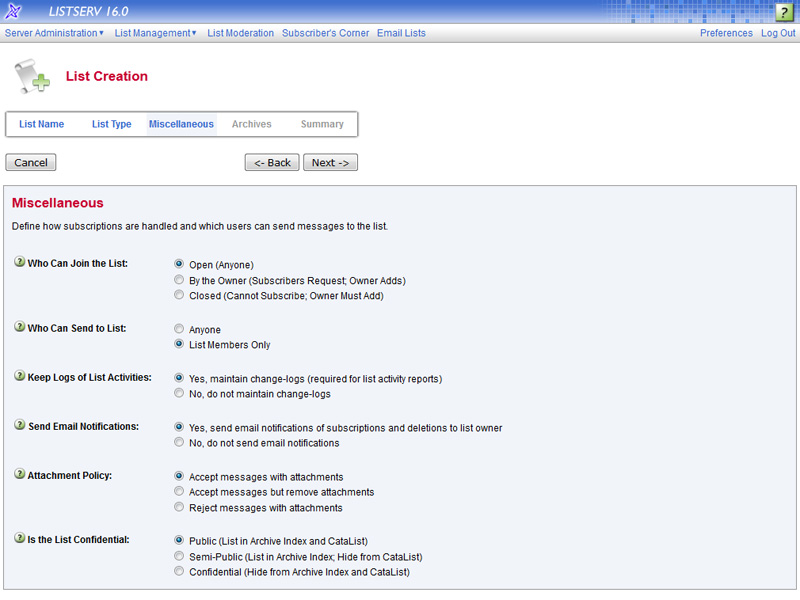Choose Reject messages with attachments
Image resolution: width=800 pixels, height=600 pixels.
(179, 507)
